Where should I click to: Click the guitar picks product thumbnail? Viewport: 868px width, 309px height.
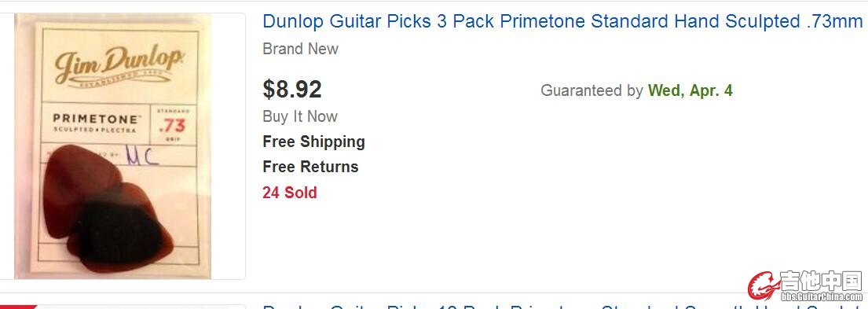pos(123,146)
